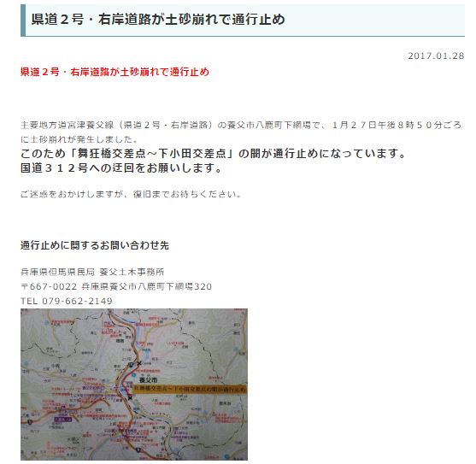
Task: Click the 養父土木事務所 office name line
Action: point(92,272)
